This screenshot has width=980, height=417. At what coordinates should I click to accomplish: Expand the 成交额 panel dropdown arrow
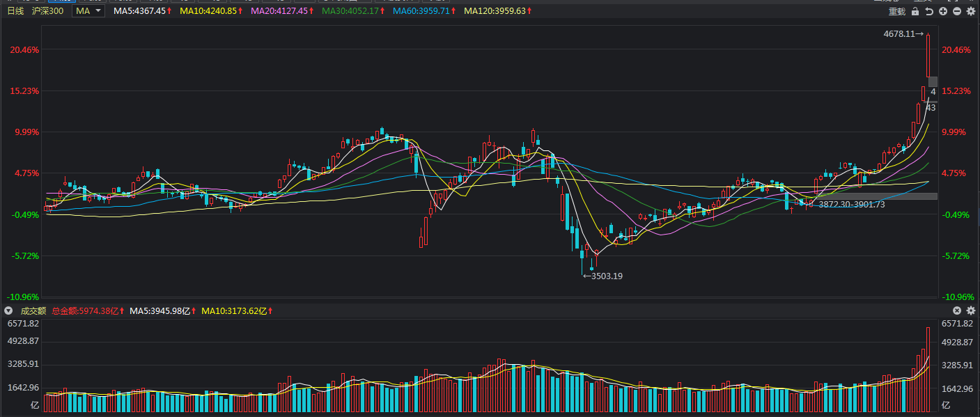(x=8, y=310)
